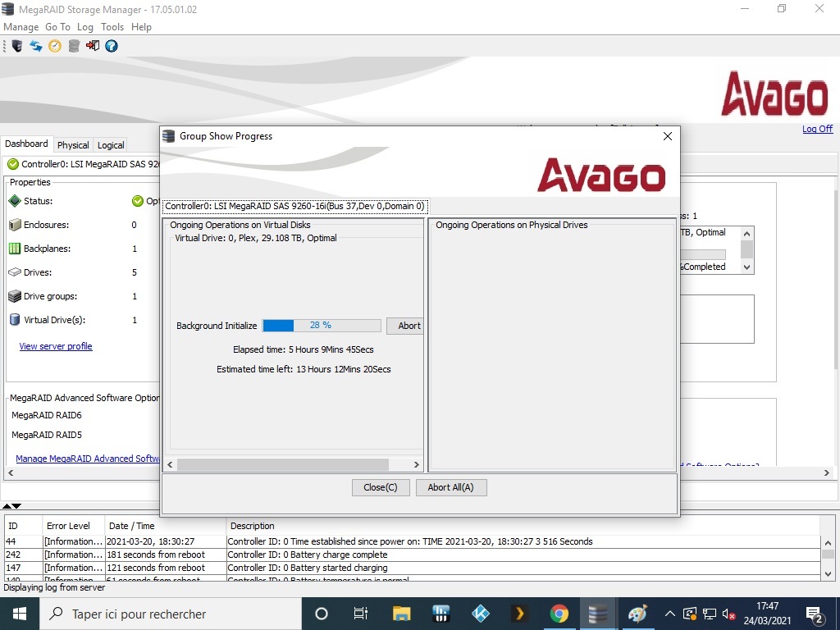Click the dashboard horizontal scrollbar right arrow
The height and width of the screenshot is (630, 840).
click(827, 473)
